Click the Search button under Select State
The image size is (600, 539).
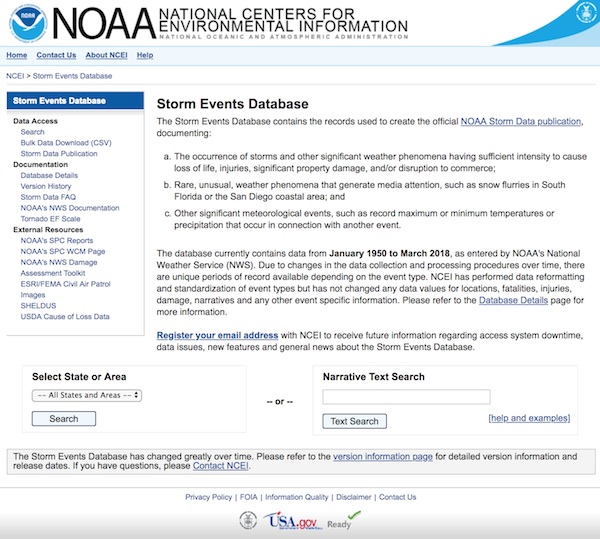click(x=64, y=418)
